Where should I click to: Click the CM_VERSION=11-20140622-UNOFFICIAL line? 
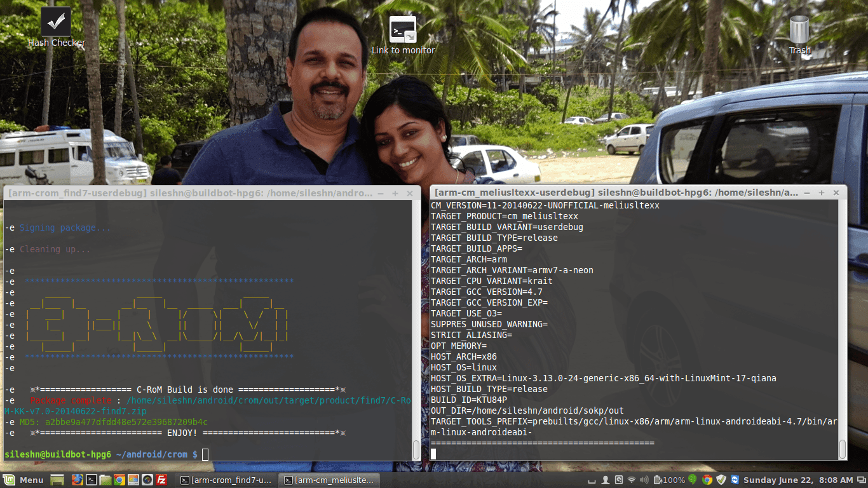[x=545, y=205]
